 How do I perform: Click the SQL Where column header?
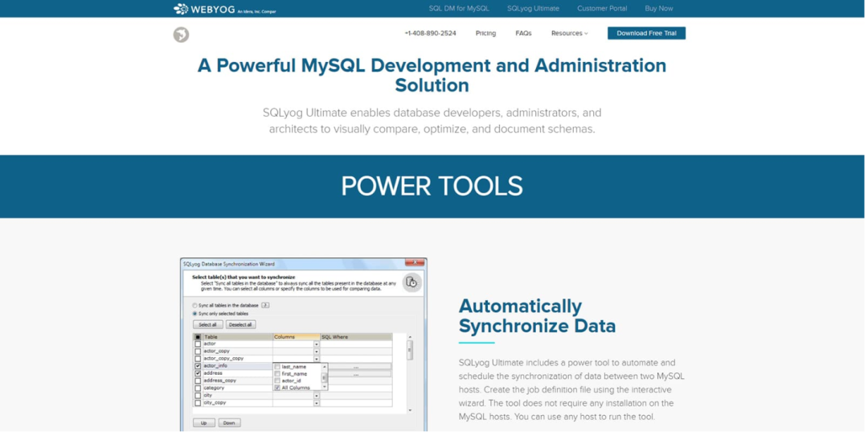[356, 337]
